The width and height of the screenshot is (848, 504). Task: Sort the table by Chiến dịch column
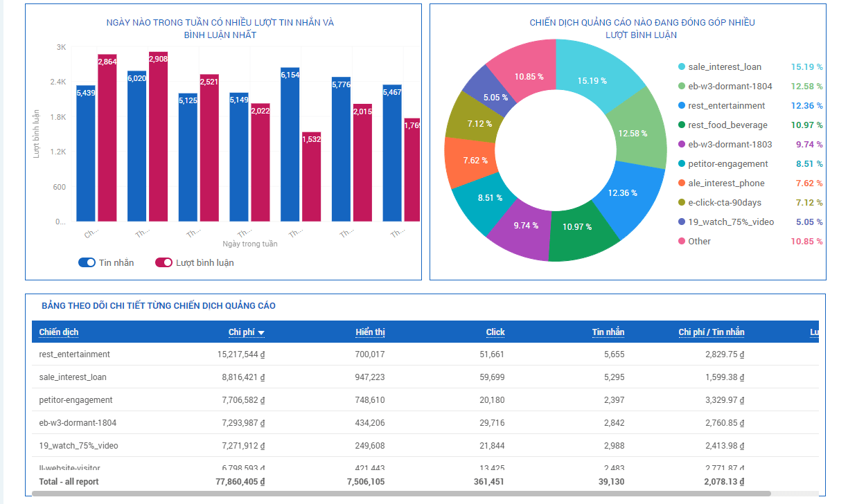[59, 332]
